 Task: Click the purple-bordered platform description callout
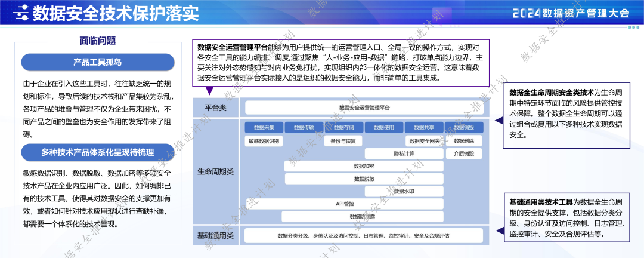tap(341, 63)
